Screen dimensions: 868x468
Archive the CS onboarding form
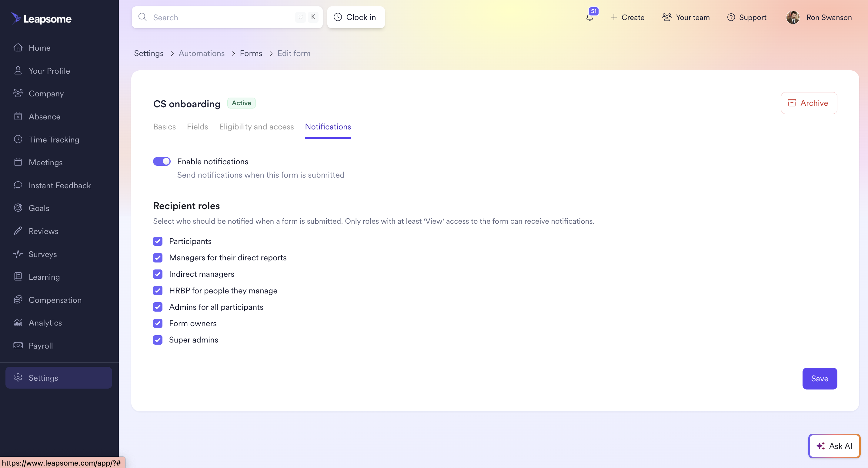point(809,103)
